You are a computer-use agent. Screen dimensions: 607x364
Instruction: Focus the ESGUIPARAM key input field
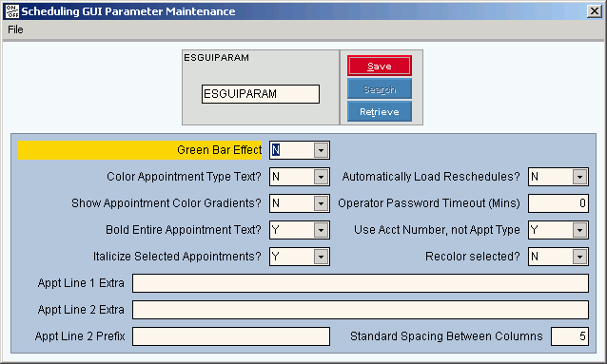pyautogui.click(x=261, y=94)
